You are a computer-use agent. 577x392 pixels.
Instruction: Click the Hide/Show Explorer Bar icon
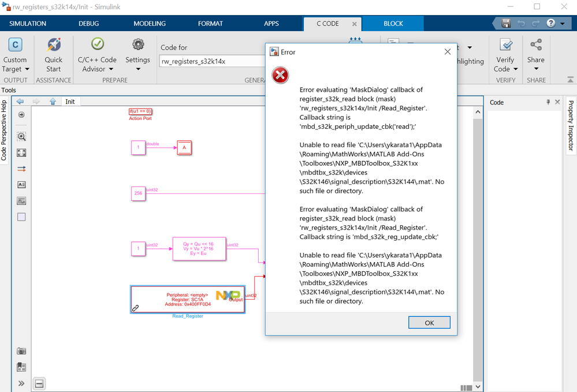[x=21, y=115]
